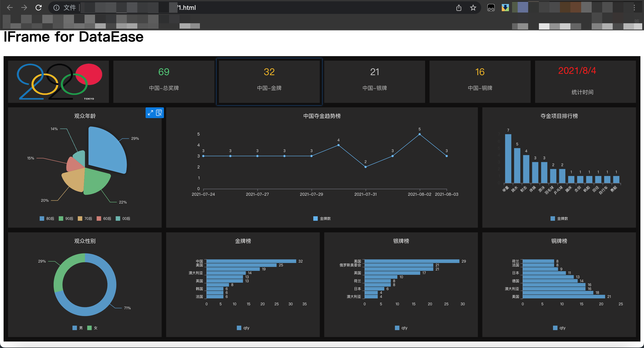Click the 中国 bar valued 32 in 金牌榜

pos(251,261)
